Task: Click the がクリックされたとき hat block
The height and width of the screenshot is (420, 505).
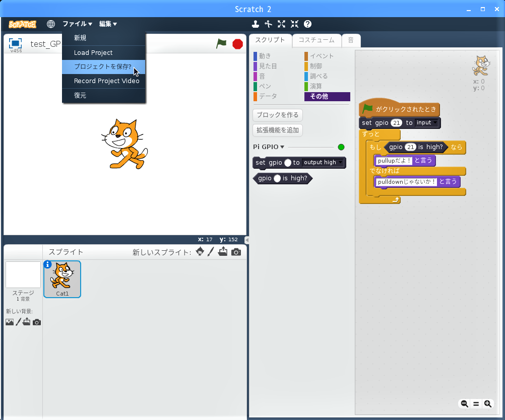Action: pyautogui.click(x=399, y=108)
